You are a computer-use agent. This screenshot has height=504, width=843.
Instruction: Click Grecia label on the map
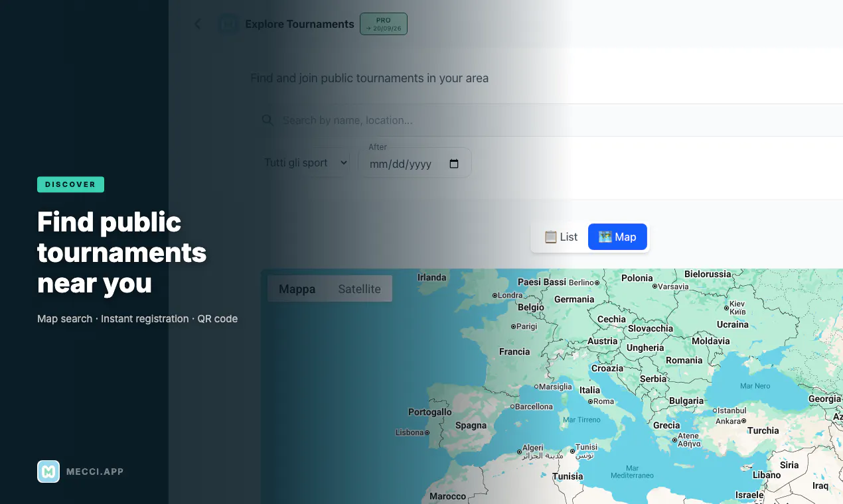click(666, 425)
